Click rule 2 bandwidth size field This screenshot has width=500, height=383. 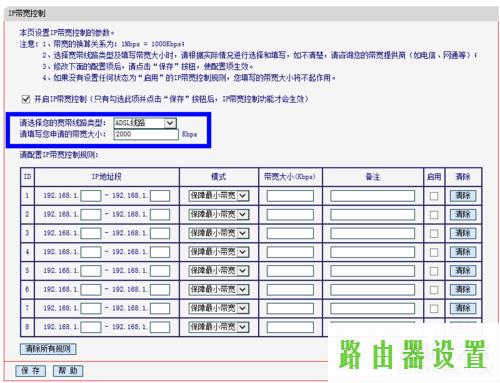[290, 214]
